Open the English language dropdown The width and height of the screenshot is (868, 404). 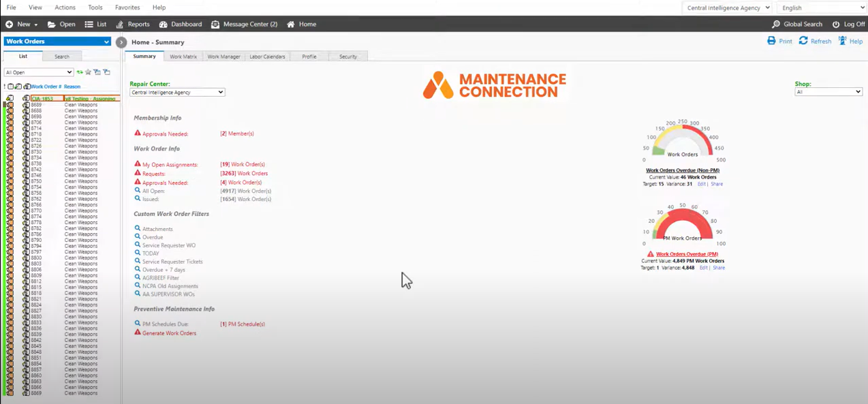click(822, 7)
